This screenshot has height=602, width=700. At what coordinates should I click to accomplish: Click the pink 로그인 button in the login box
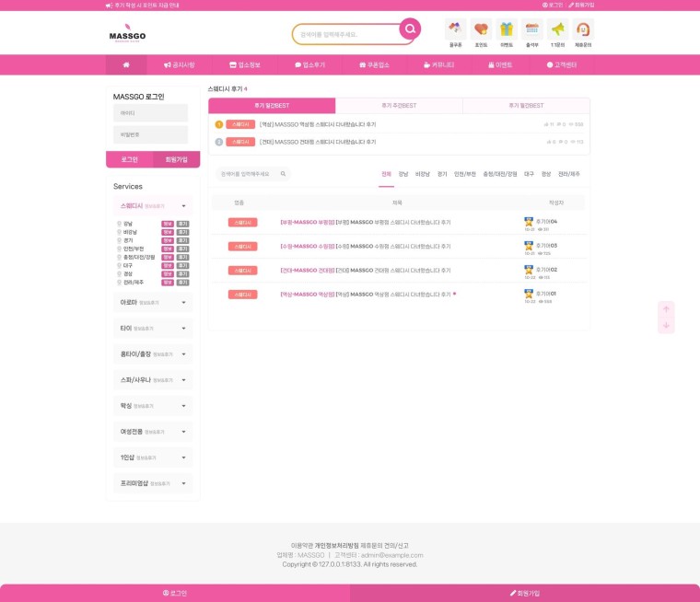(130, 159)
